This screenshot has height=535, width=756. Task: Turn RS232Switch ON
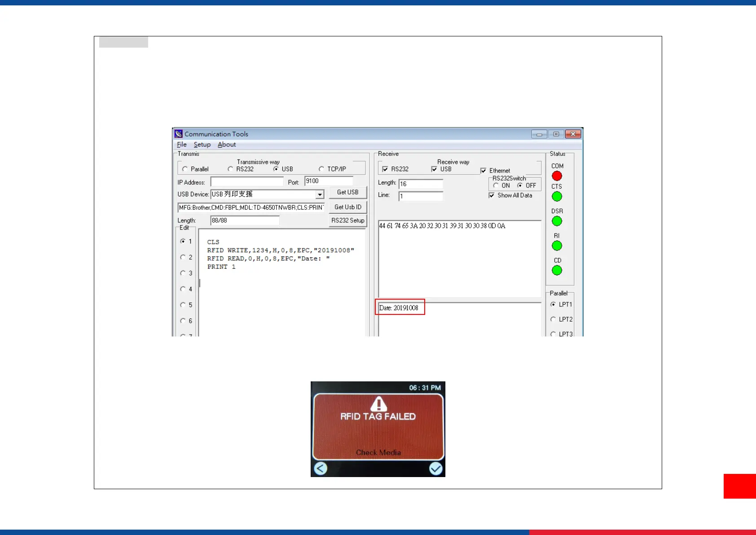point(496,186)
